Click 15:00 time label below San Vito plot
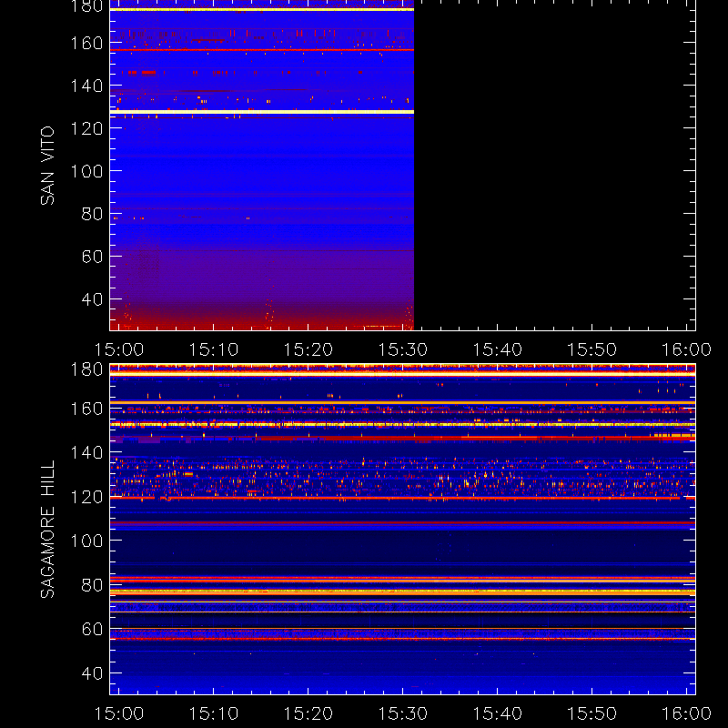Screen dimensions: 728x728 coord(119,349)
